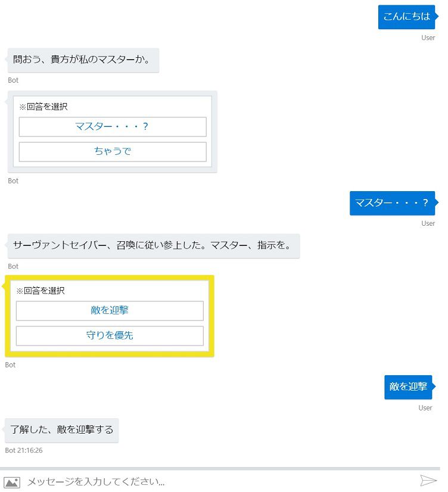Click User label below blue 敵を迎撃 bubble
The height and width of the screenshot is (492, 448).
[x=425, y=408]
